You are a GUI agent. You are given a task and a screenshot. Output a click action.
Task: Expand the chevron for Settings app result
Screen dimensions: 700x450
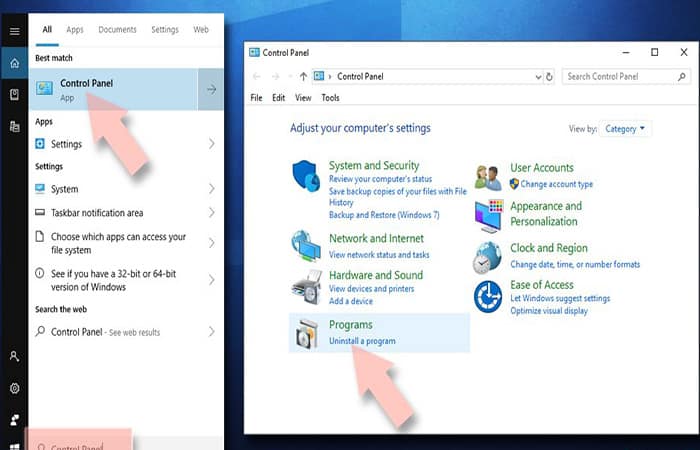pyautogui.click(x=212, y=144)
